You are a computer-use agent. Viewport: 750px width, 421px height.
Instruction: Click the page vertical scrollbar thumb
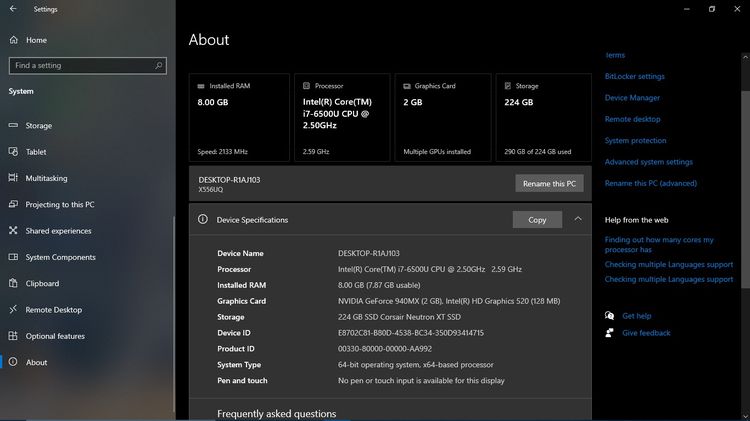[745, 189]
